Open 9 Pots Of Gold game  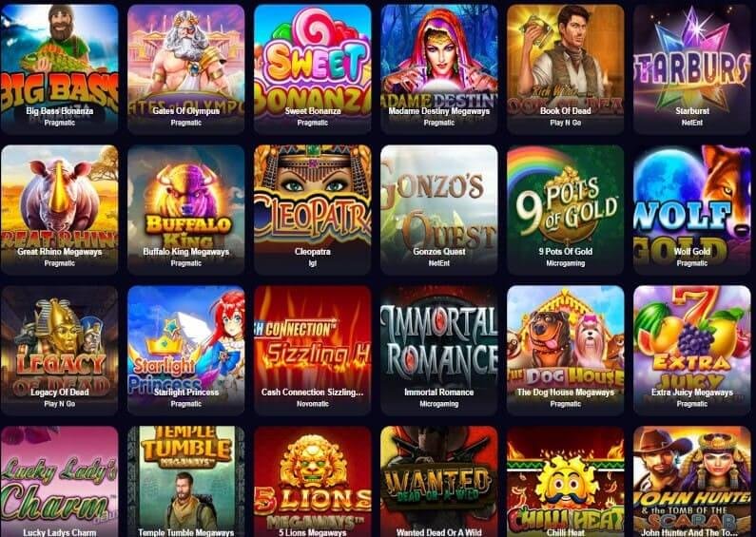566,210
